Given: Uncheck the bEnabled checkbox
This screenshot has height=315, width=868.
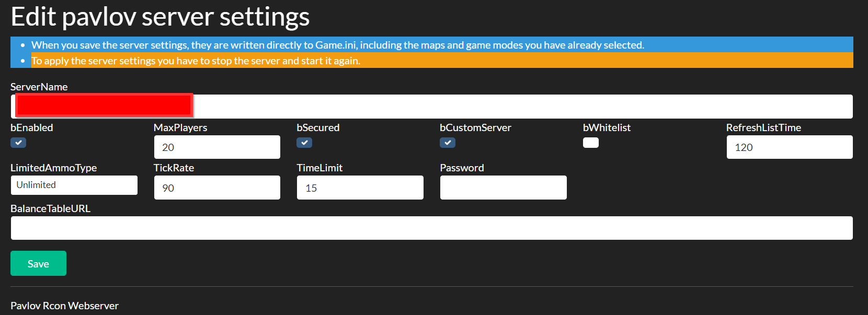Looking at the screenshot, I should 18,143.
